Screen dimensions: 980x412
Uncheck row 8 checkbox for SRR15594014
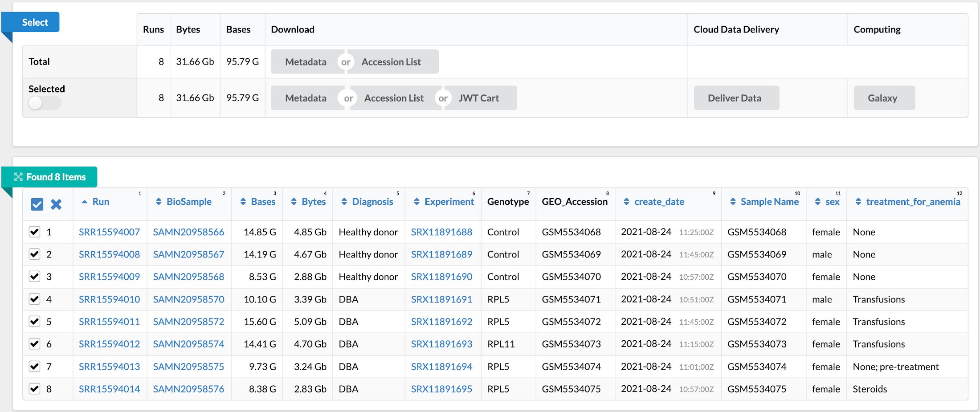point(35,388)
